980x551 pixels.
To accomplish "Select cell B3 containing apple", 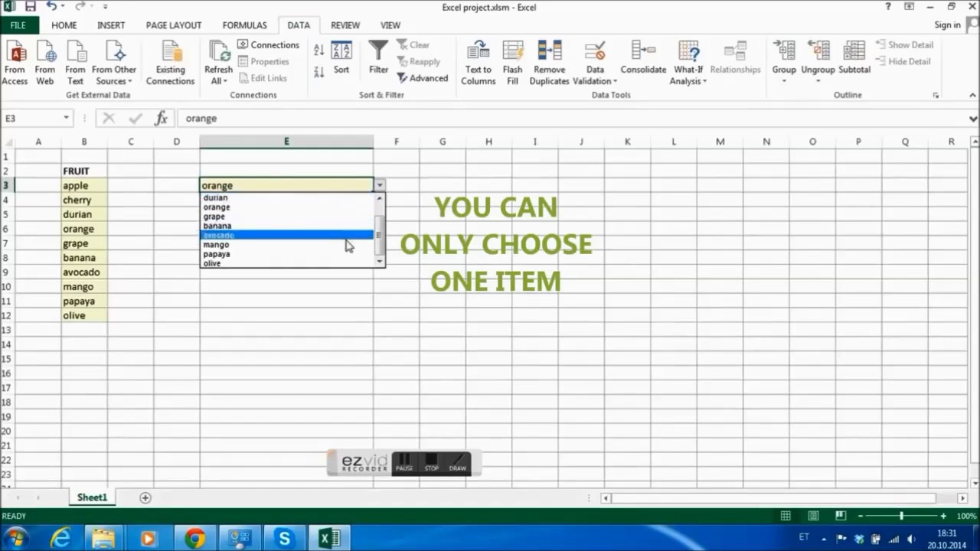I will click(84, 185).
